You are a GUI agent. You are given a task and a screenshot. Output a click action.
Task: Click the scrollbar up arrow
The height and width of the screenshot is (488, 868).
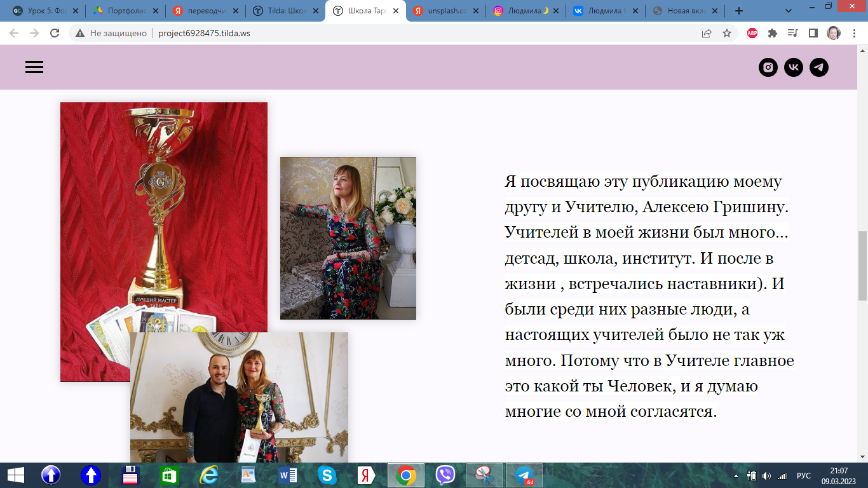click(862, 50)
